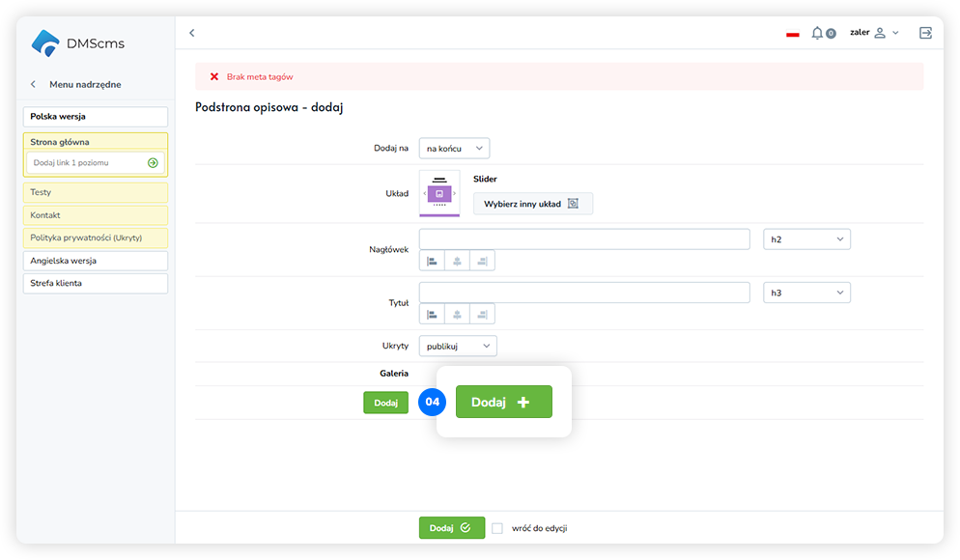960x560 pixels.
Task: Collapse sidebar with back arrow in top bar
Action: coord(191,33)
